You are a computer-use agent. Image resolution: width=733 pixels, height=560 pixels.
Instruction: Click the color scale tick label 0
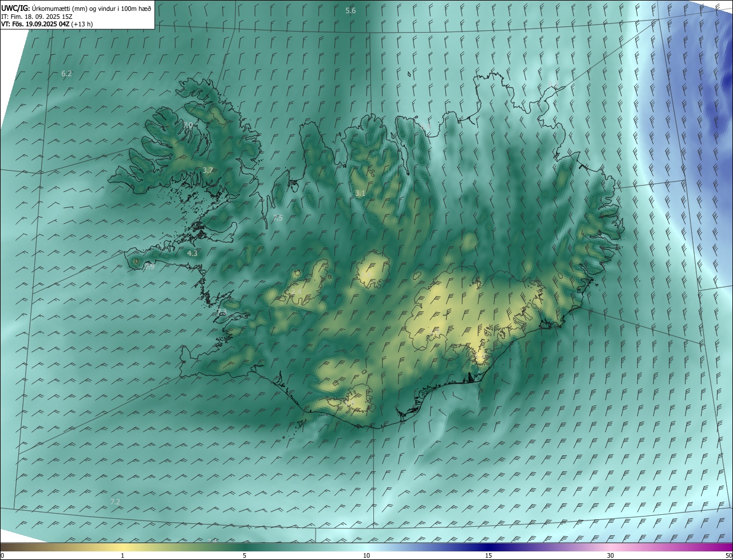[2, 556]
